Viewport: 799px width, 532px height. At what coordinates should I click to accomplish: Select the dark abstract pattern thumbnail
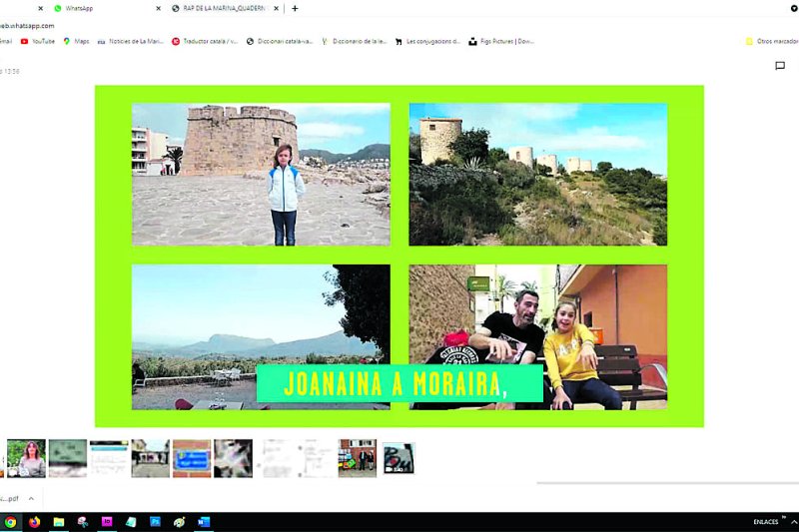click(x=233, y=458)
